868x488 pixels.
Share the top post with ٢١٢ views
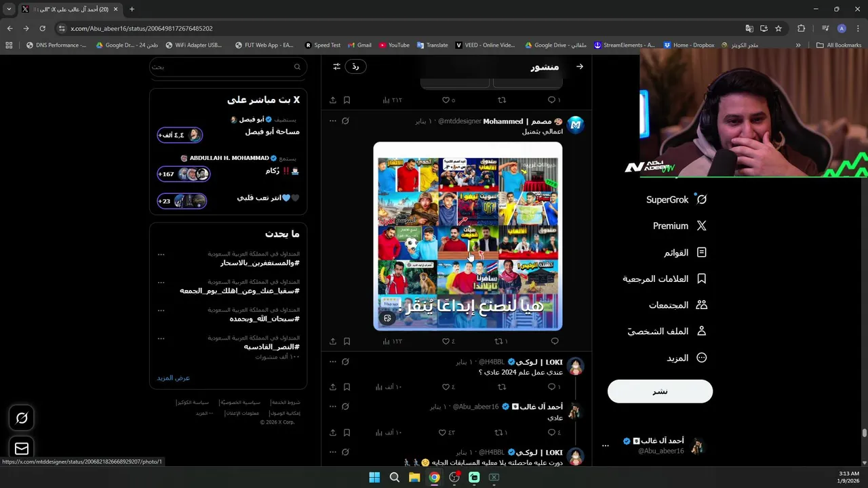coord(333,100)
